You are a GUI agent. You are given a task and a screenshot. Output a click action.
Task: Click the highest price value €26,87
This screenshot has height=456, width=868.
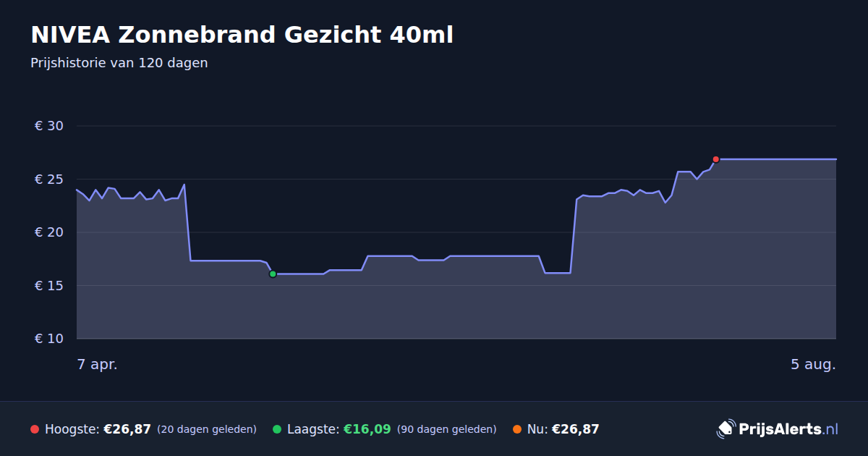(x=127, y=429)
